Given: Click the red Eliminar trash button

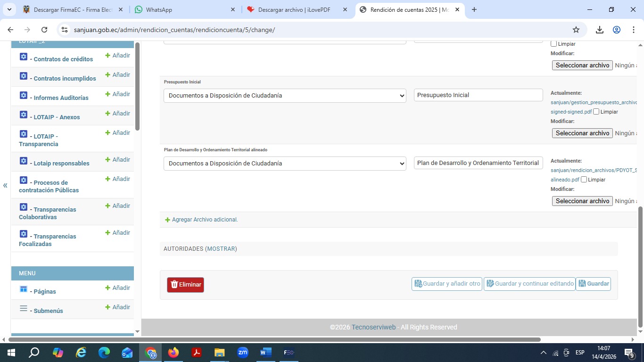Looking at the screenshot, I should (x=185, y=285).
